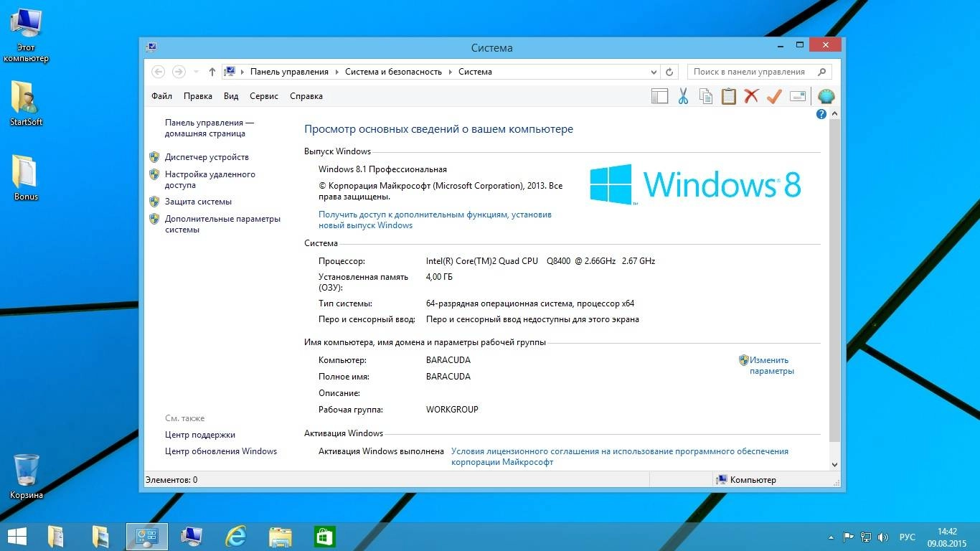Open Help via blue question mark icon
Screen dimensions: 980x551
(x=821, y=114)
